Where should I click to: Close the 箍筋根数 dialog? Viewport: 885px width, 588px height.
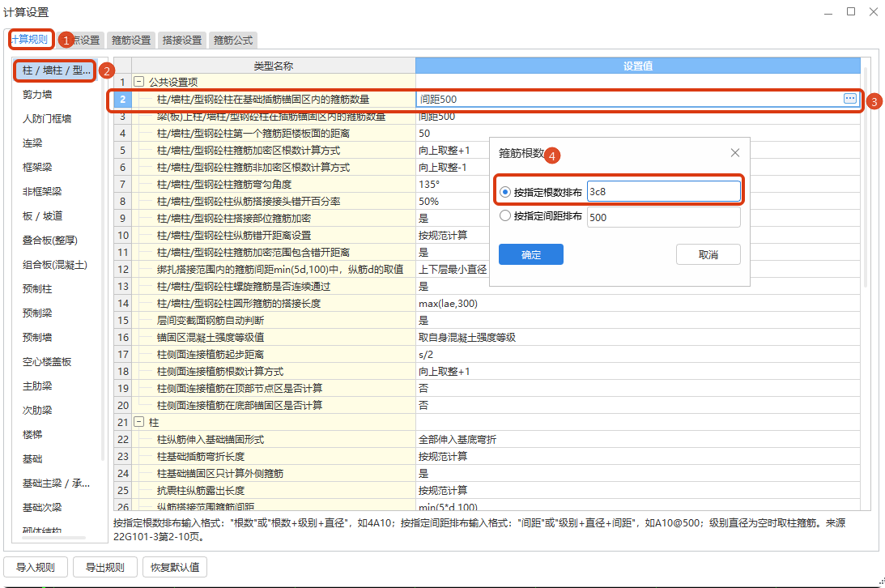click(x=735, y=153)
